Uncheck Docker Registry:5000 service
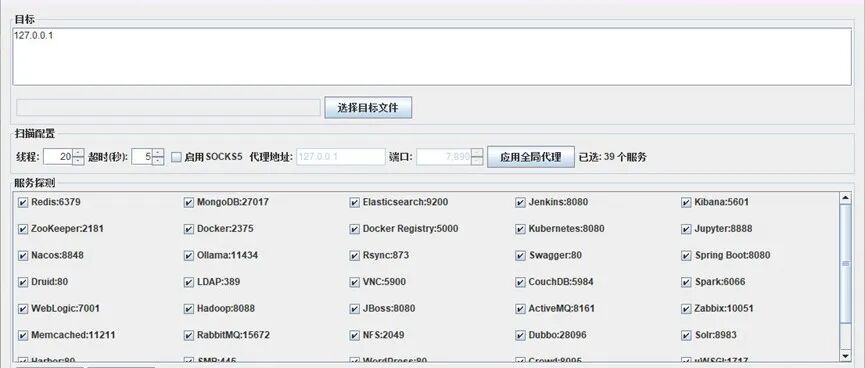 pos(355,229)
